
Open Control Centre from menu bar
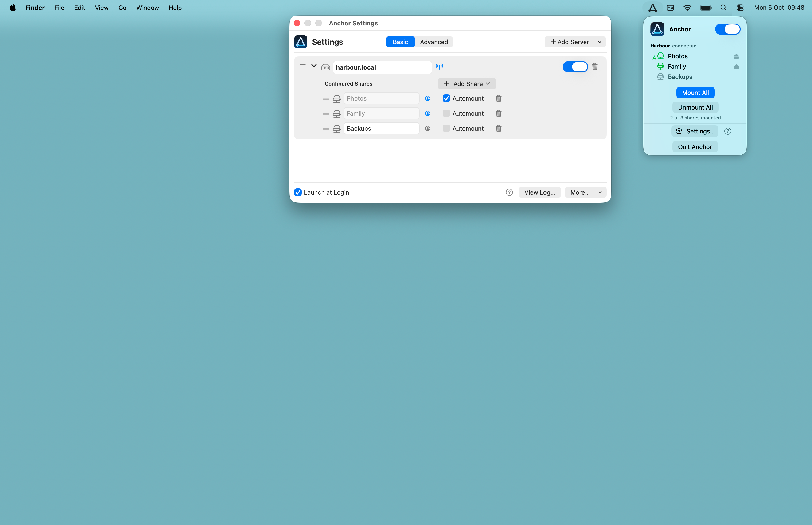click(x=740, y=8)
